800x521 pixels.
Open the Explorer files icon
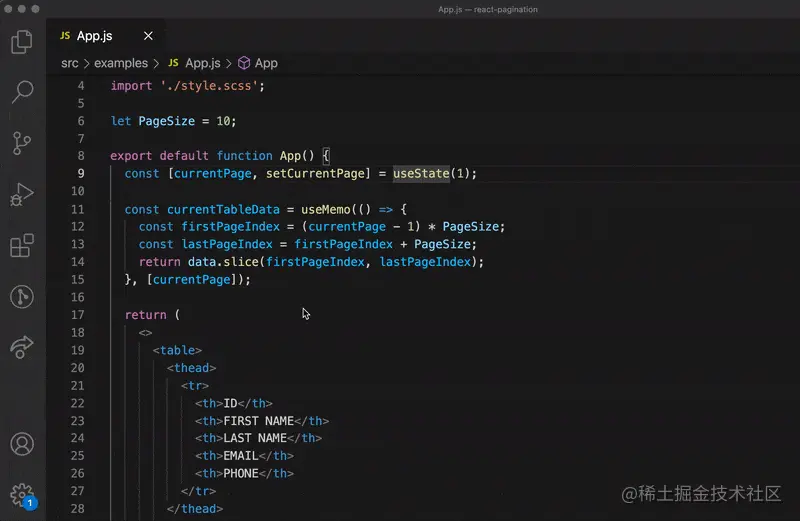point(22,42)
